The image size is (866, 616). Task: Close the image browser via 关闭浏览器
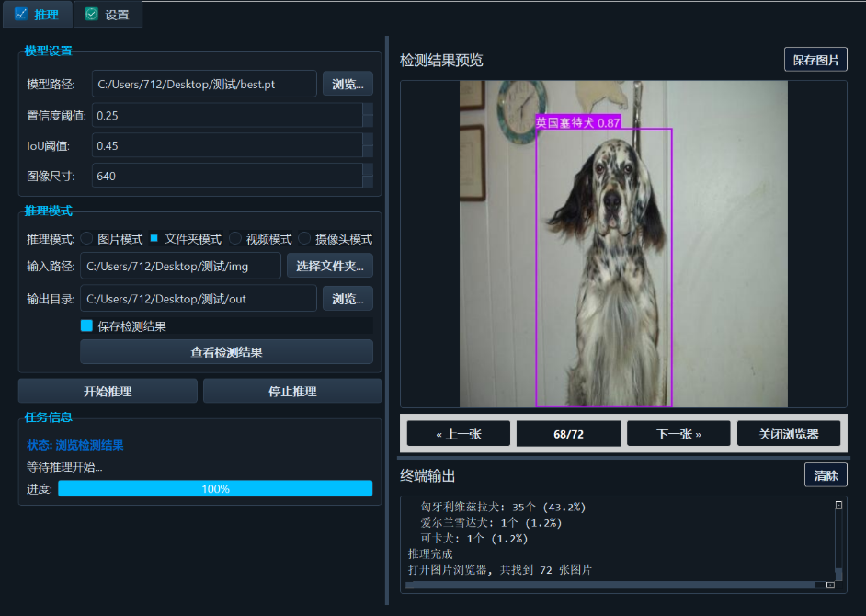(789, 432)
